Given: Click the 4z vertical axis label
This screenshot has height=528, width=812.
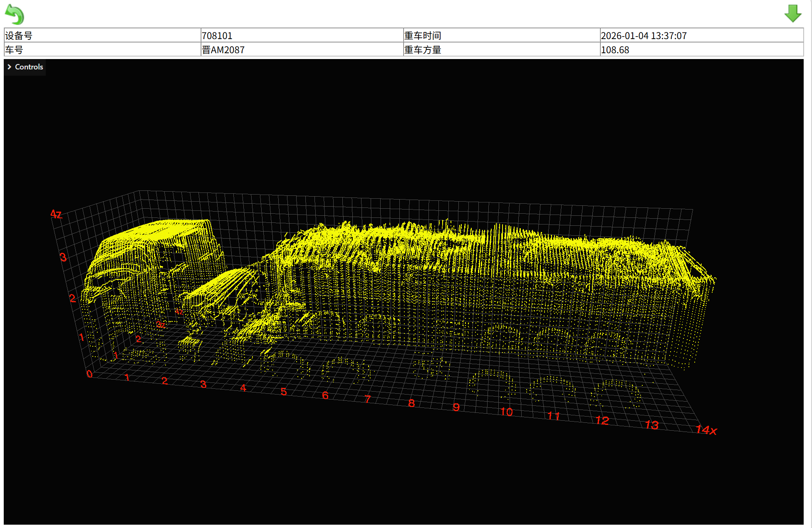Looking at the screenshot, I should point(56,214).
